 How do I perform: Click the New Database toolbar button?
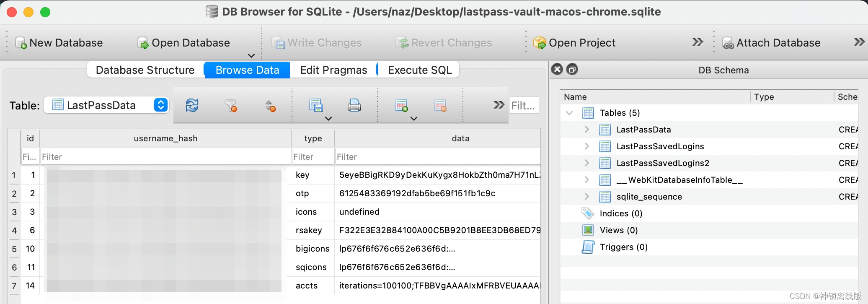click(x=59, y=43)
